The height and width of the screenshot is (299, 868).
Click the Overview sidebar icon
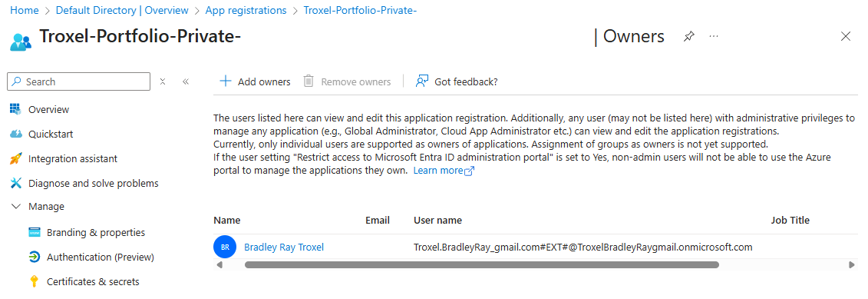pos(16,109)
